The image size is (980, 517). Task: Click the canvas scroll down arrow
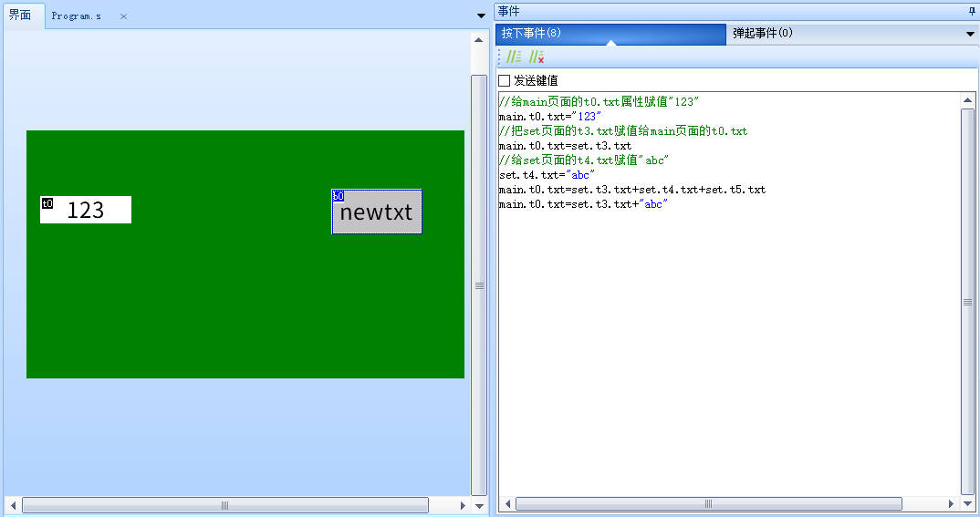479,506
